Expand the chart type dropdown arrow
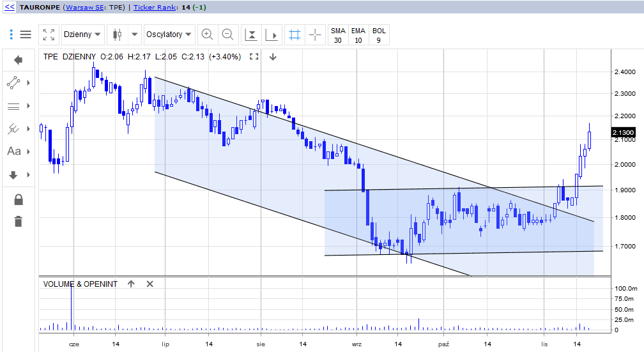 point(134,34)
